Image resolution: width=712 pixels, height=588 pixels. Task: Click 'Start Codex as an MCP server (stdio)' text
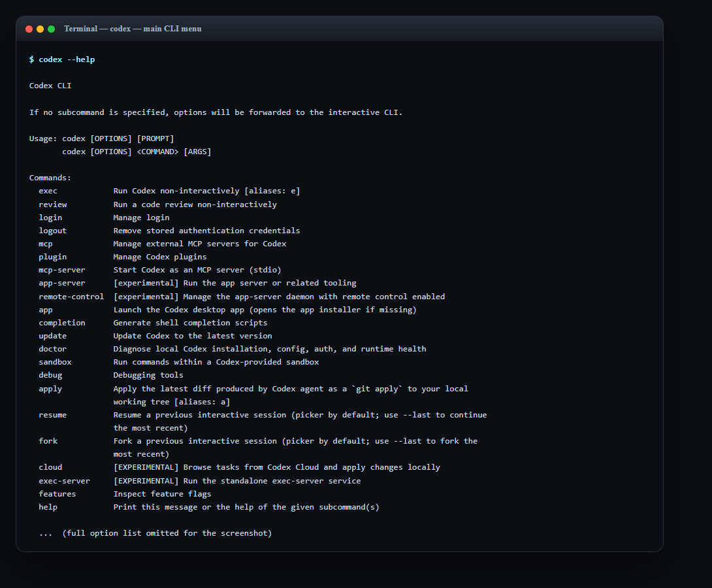197,270
